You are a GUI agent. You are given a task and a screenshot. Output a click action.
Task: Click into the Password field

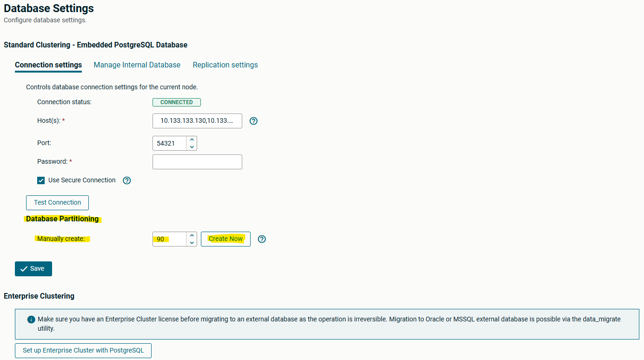click(x=197, y=162)
